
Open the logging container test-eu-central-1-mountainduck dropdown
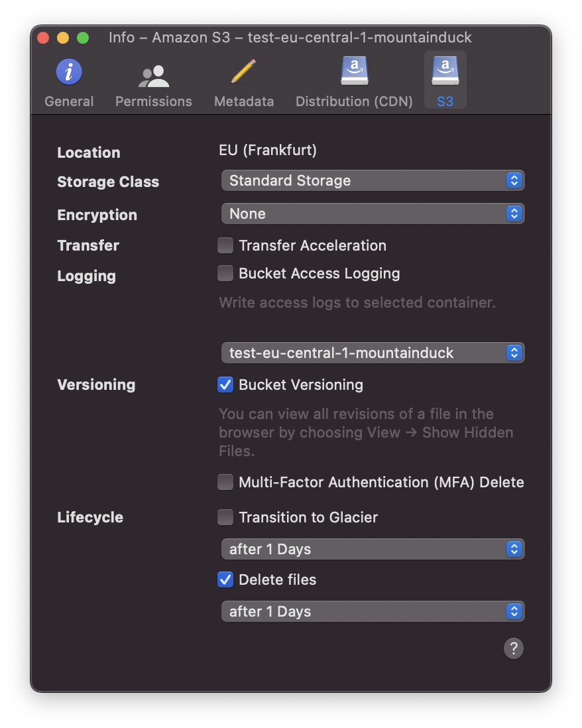point(373,353)
